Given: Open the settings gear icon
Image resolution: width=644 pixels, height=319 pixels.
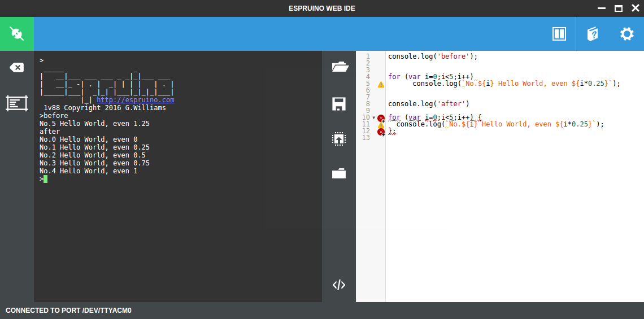Looking at the screenshot, I should tap(626, 34).
